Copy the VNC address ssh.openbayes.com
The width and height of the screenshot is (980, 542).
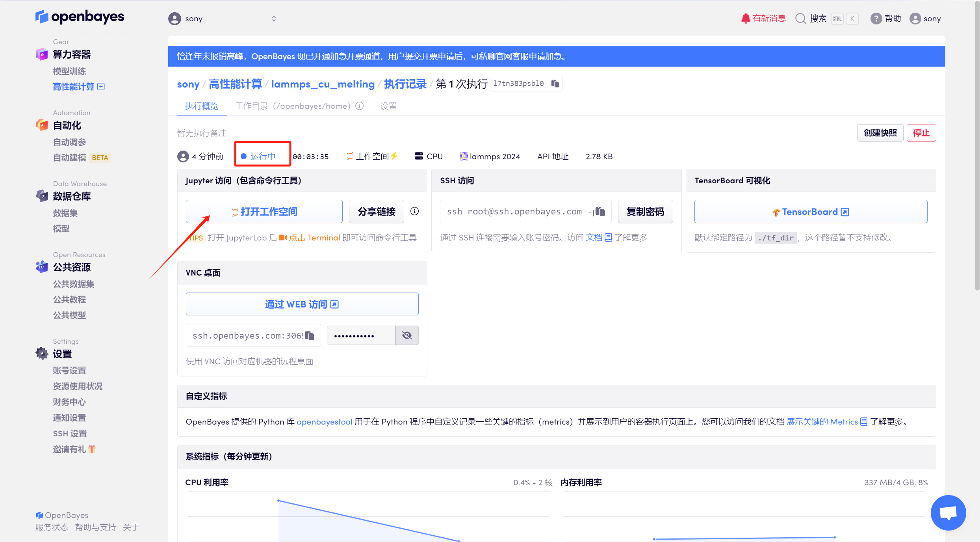(x=310, y=335)
